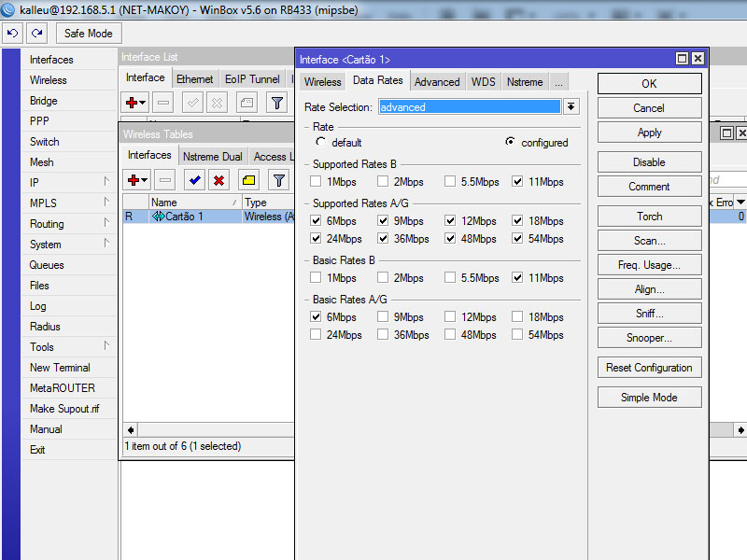Expand the Routing submenu
Image resolution: width=747 pixels, height=560 pixels.
click(x=106, y=222)
